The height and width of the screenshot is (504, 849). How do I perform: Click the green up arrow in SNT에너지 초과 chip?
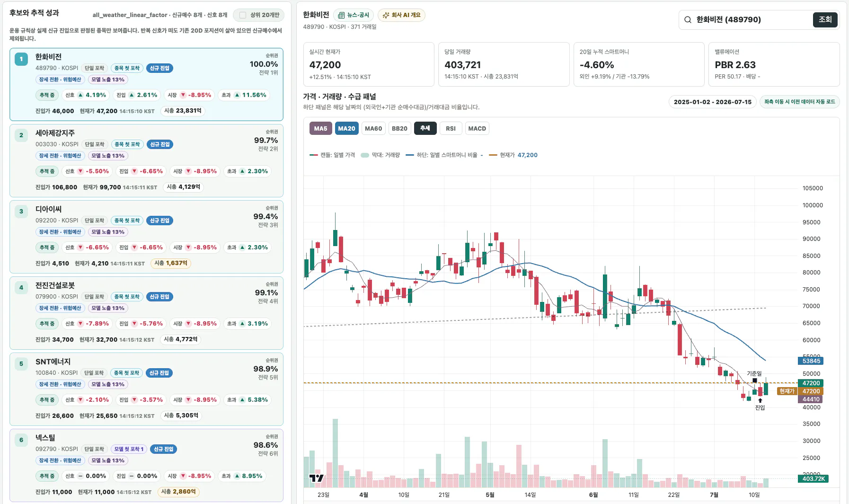pyautogui.click(x=242, y=400)
